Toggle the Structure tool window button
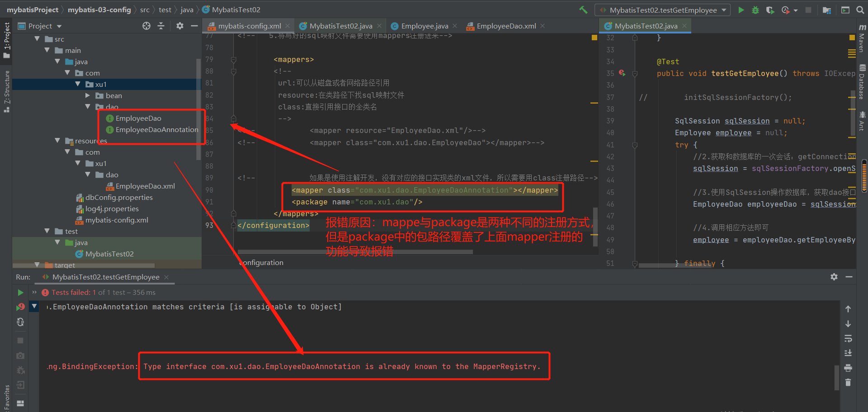 (x=6, y=91)
